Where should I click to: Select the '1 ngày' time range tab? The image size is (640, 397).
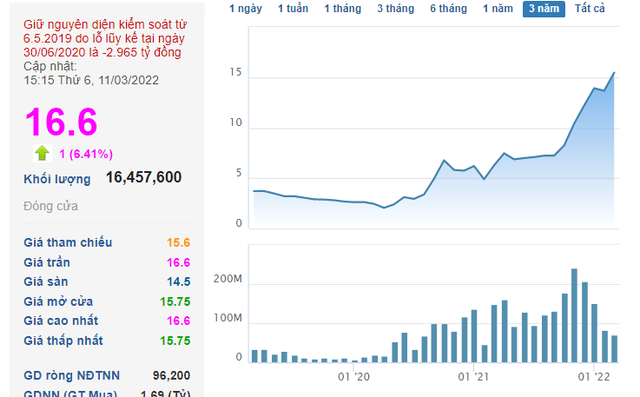246,9
